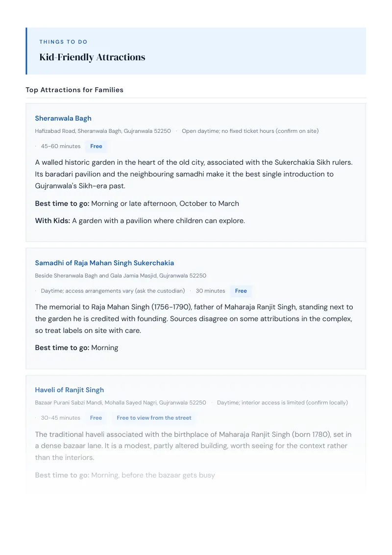This screenshot has height=555, width=392.
Task: Click the Free badge beside 30 minutes
Action: [241, 291]
